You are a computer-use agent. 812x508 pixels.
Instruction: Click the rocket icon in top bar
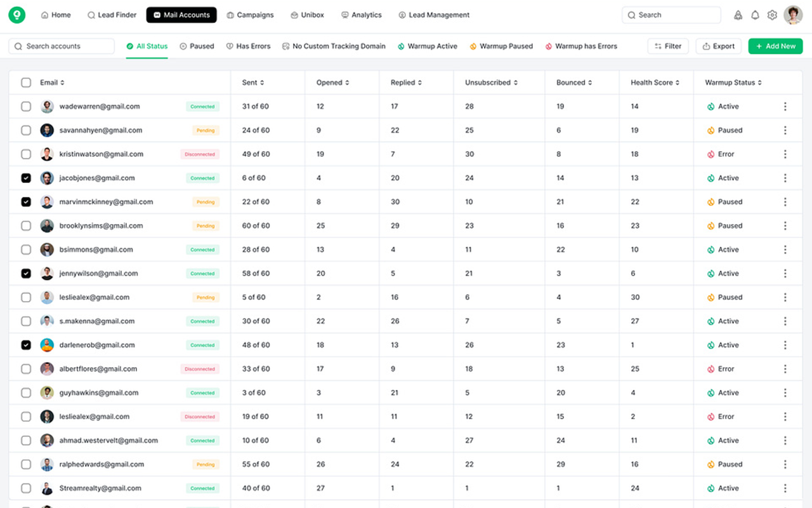point(738,15)
